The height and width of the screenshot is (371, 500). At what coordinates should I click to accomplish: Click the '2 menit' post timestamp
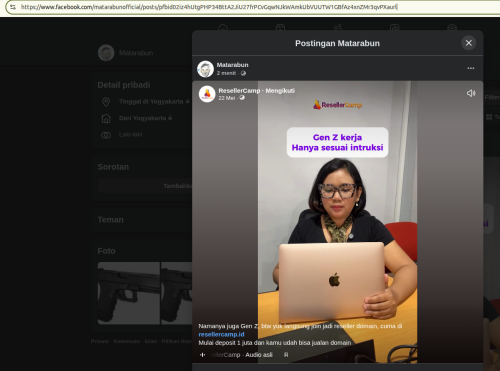(x=226, y=73)
